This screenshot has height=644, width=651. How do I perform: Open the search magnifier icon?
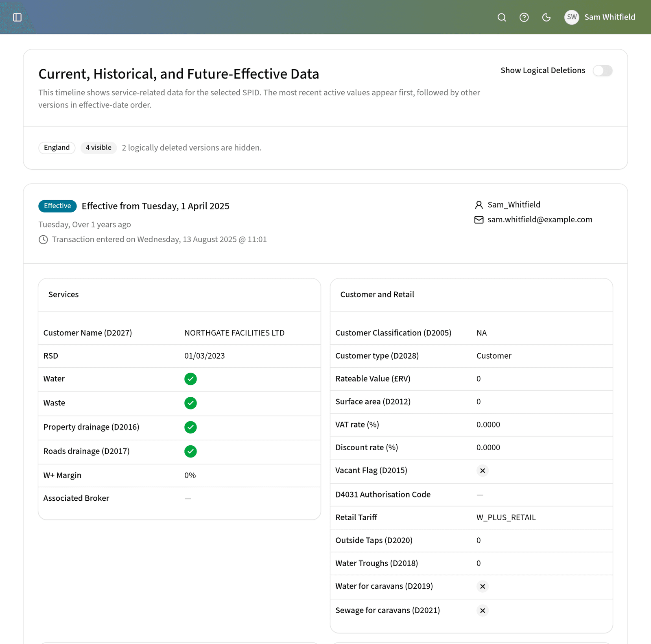tap(502, 17)
